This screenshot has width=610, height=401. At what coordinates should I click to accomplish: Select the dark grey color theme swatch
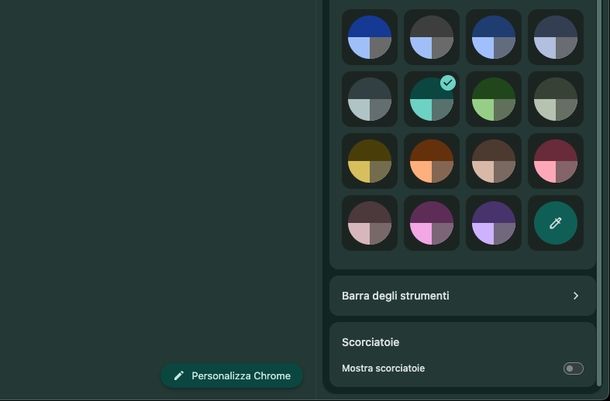coord(432,37)
